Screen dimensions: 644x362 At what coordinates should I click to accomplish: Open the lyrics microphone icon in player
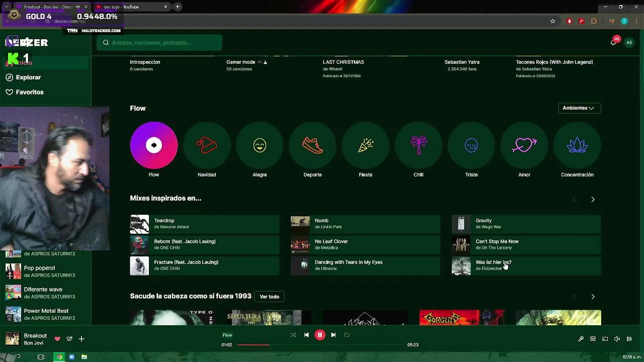pyautogui.click(x=581, y=339)
